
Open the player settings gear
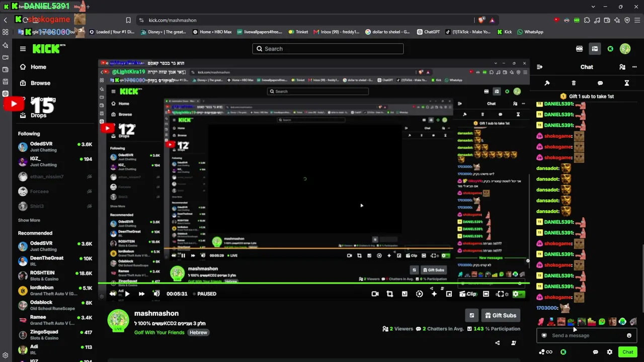click(515, 294)
